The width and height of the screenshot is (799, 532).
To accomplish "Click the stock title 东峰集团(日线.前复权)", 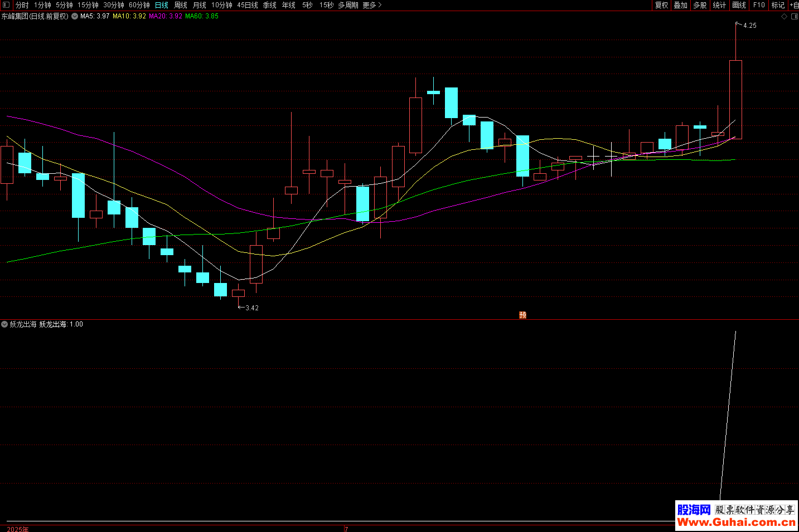I will click(x=35, y=16).
